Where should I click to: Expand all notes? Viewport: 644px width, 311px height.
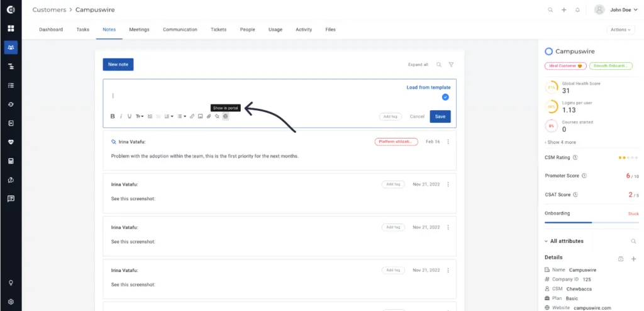(x=418, y=65)
